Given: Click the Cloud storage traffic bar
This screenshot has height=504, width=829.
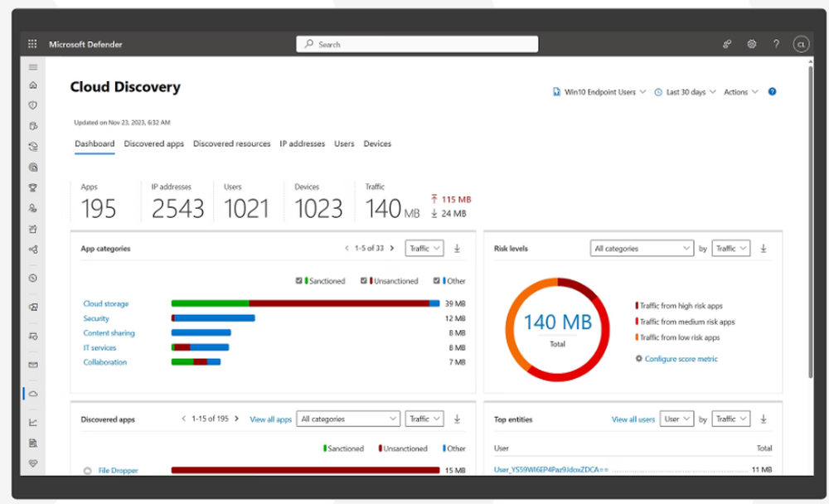Looking at the screenshot, I should click(x=306, y=303).
